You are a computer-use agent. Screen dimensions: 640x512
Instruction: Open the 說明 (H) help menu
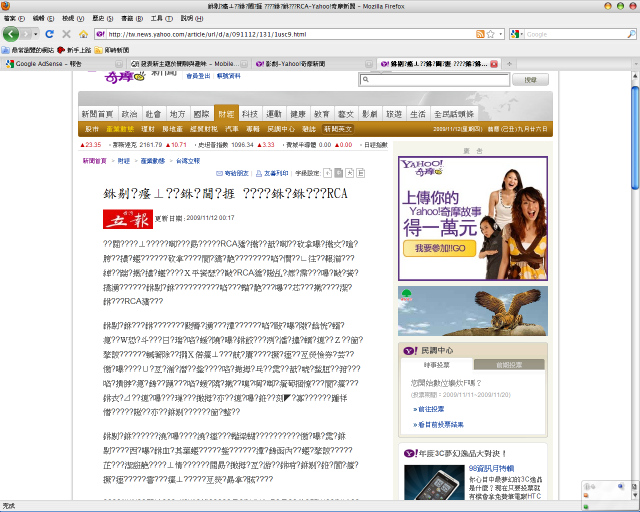[191, 18]
